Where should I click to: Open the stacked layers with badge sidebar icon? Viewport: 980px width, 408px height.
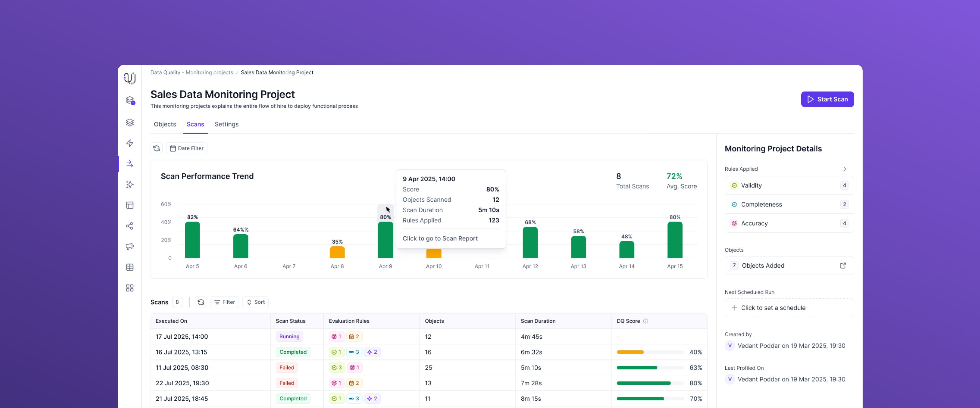(130, 100)
